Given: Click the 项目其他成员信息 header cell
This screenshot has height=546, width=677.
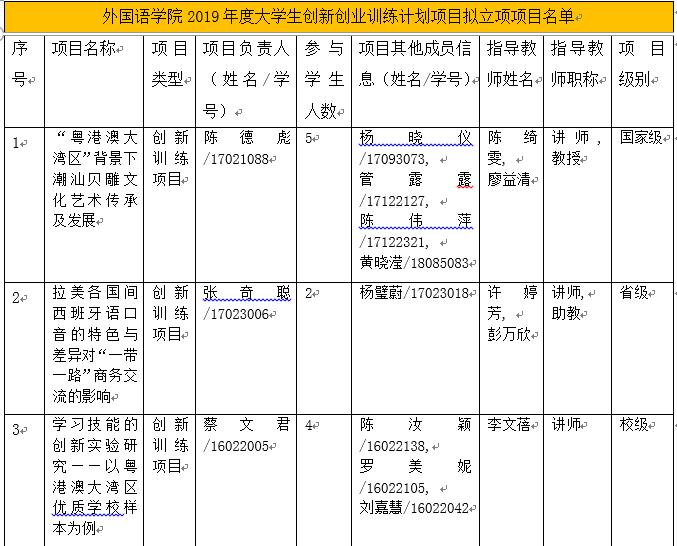Looking at the screenshot, I should coord(414,64).
